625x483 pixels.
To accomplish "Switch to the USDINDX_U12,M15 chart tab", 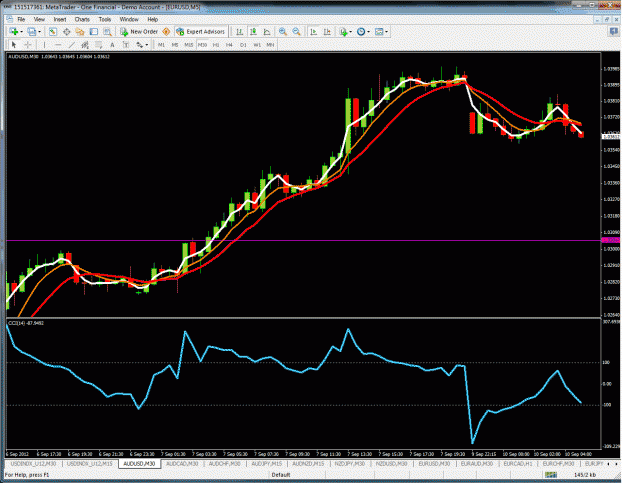I will (x=89, y=464).
